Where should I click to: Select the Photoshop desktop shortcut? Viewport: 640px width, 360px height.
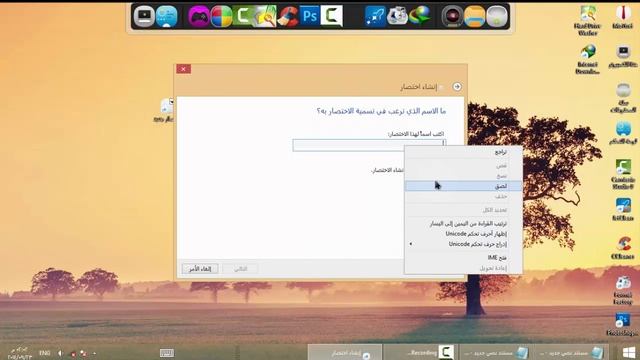[623, 324]
